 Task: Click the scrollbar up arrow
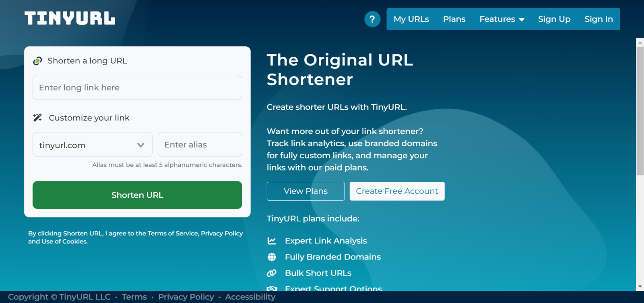tap(640, 42)
